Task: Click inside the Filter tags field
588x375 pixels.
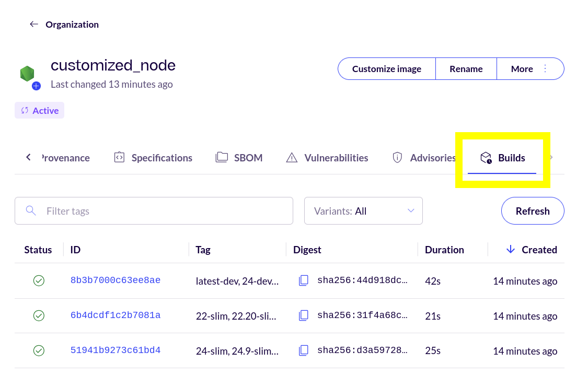Action: [x=154, y=210]
